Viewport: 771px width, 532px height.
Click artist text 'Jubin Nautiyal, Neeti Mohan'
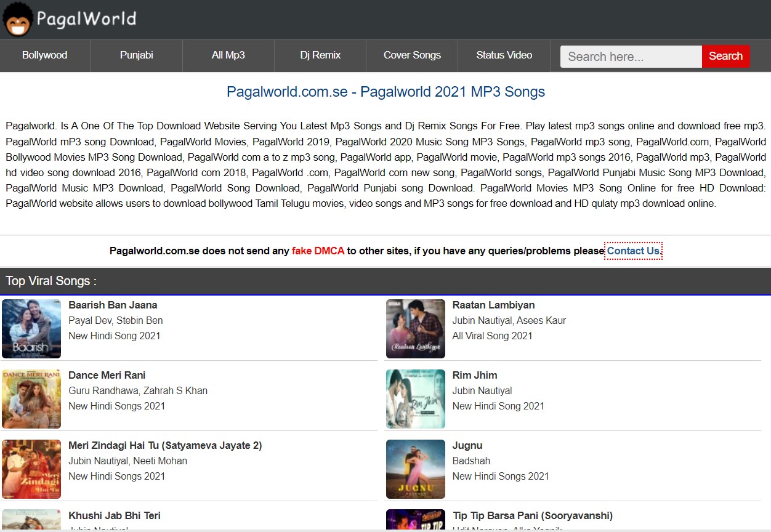click(128, 461)
